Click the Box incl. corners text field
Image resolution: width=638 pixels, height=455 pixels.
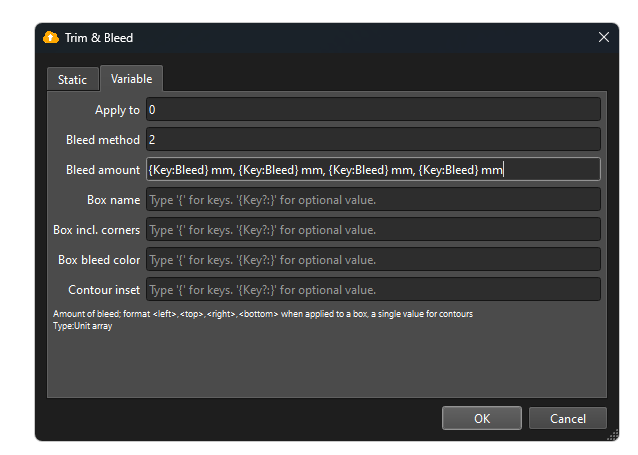(x=373, y=230)
